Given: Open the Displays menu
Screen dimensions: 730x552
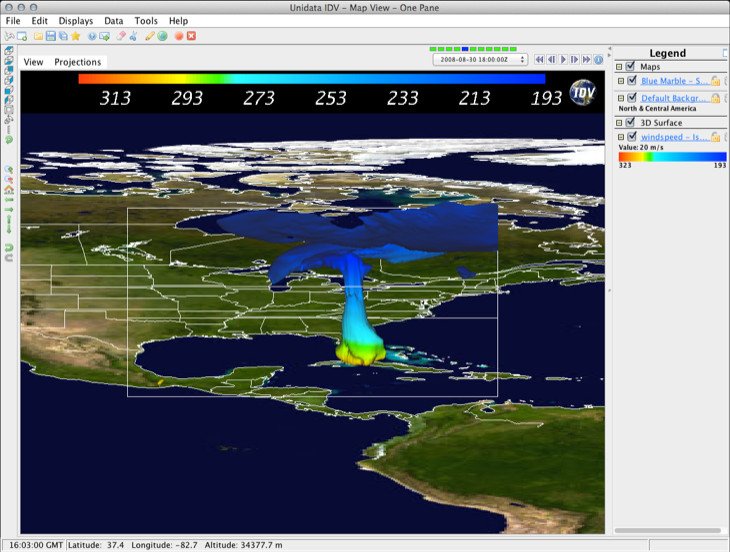Looking at the screenshot, I should click(x=75, y=21).
